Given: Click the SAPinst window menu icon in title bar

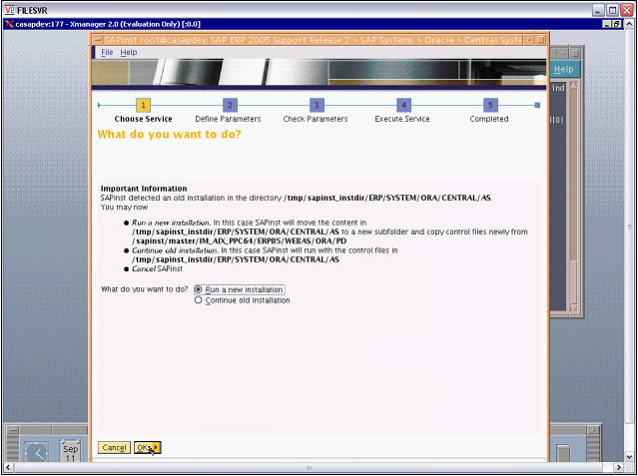Looking at the screenshot, I should point(97,40).
